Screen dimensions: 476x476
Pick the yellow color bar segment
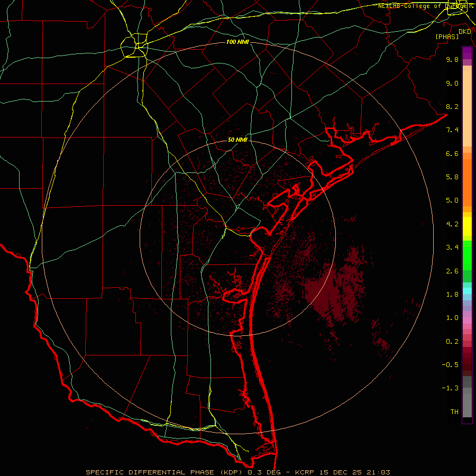tap(467, 226)
